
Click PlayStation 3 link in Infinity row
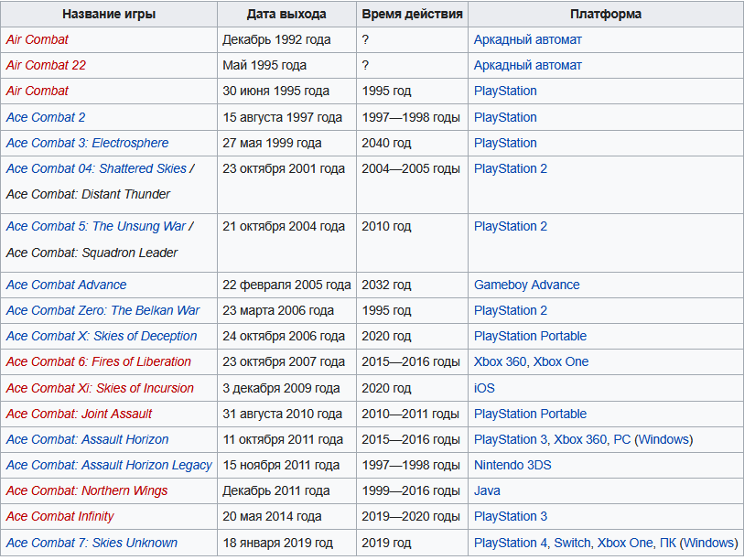point(511,517)
